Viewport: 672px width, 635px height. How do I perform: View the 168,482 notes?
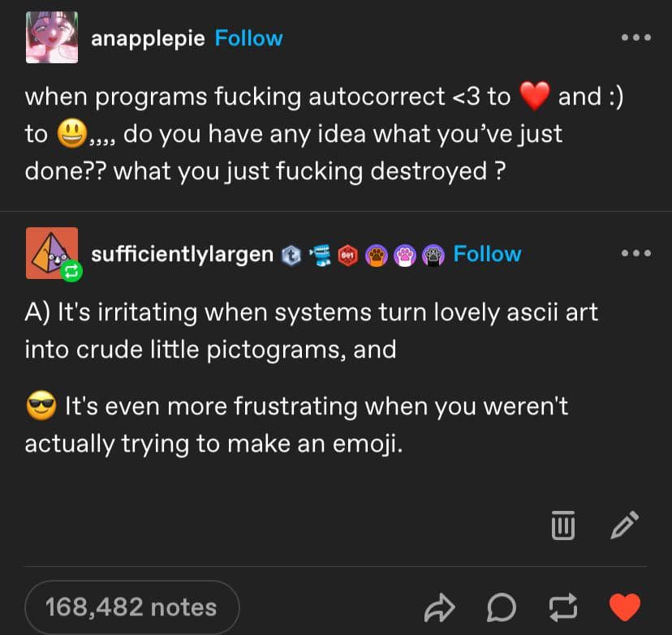pyautogui.click(x=131, y=607)
